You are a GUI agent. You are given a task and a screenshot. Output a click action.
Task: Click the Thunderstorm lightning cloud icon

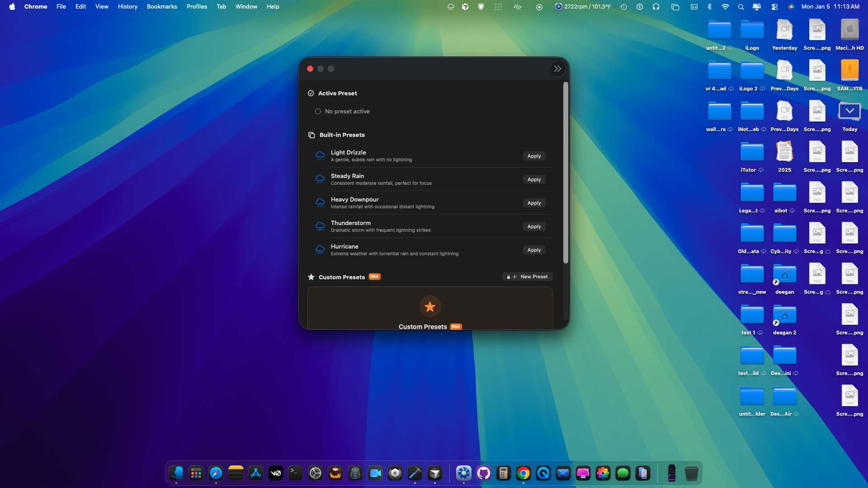[320, 226]
